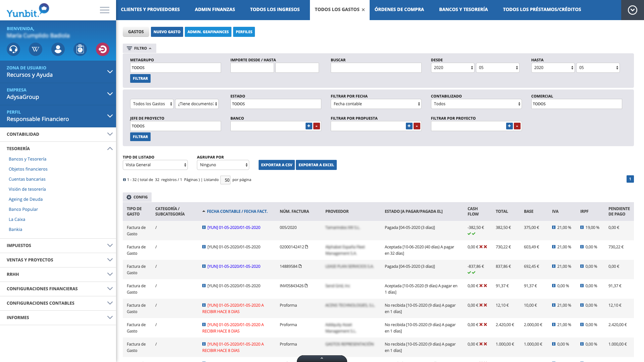Expand the RRHH sidebar section
The height and width of the screenshot is (362, 644).
(x=58, y=274)
